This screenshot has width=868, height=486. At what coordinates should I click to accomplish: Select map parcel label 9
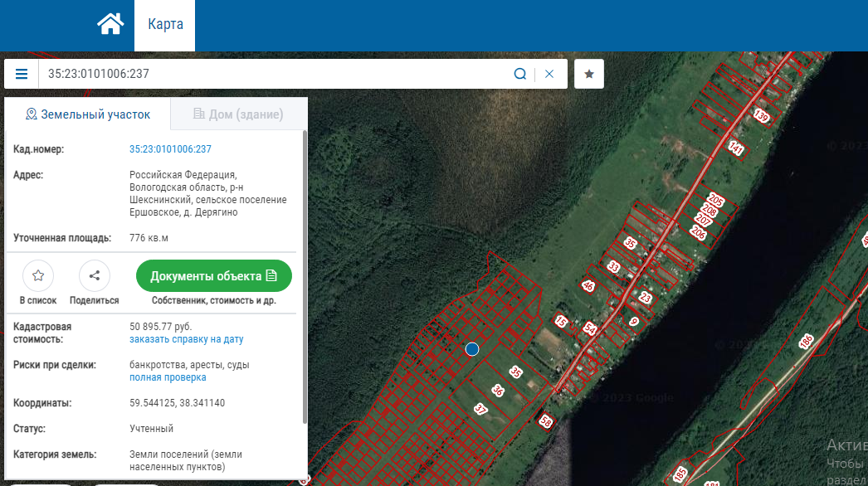[634, 322]
